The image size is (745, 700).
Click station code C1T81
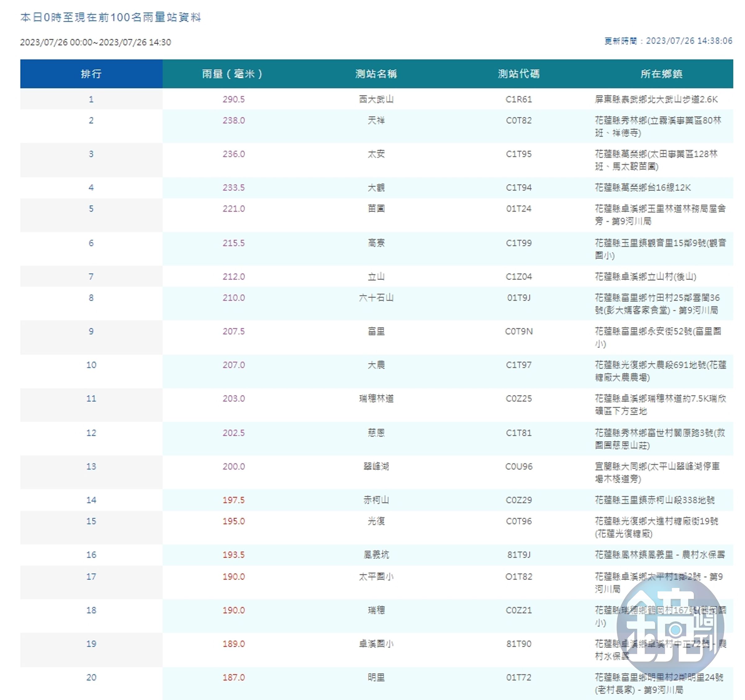(519, 433)
